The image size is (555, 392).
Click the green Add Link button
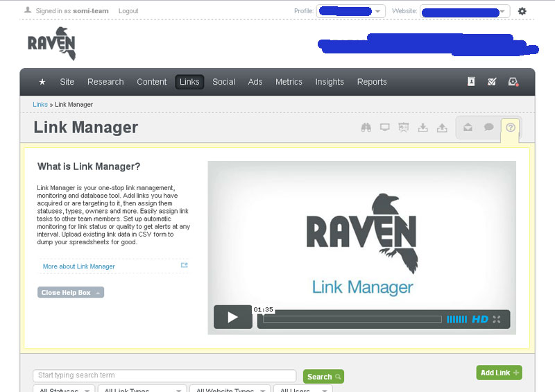pyautogui.click(x=499, y=373)
